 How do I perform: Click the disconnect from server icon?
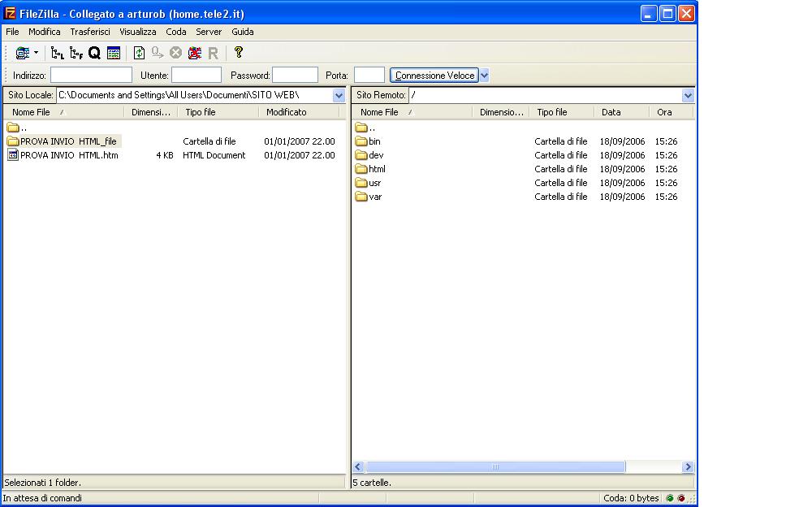[195, 53]
